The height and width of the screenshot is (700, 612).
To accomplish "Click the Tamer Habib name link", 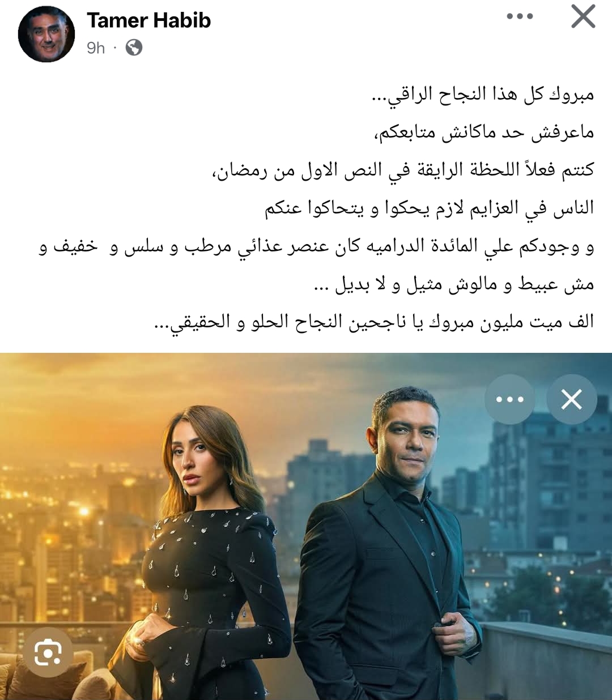I will tap(148, 20).
